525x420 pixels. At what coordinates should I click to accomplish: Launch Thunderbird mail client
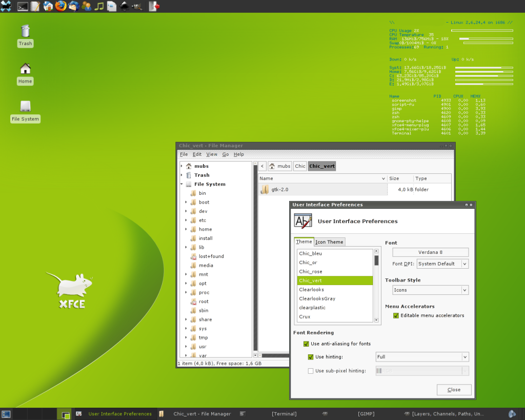point(74,6)
